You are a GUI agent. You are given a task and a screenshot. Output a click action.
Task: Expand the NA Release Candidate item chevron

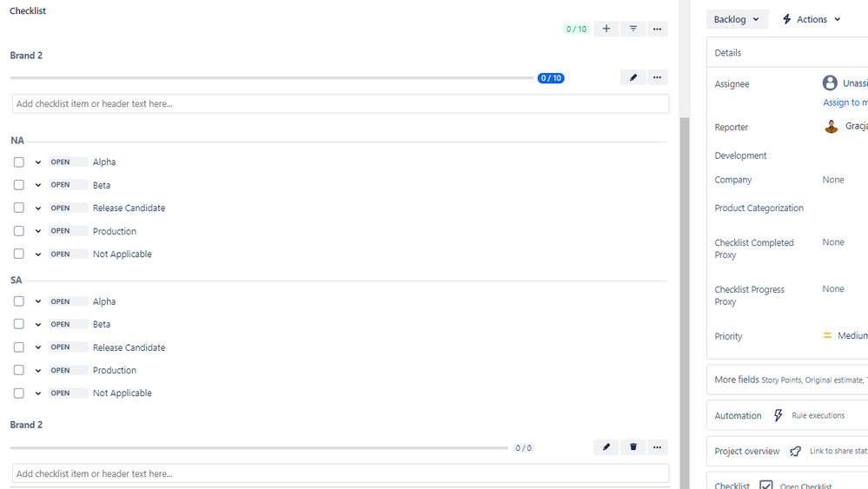[38, 208]
